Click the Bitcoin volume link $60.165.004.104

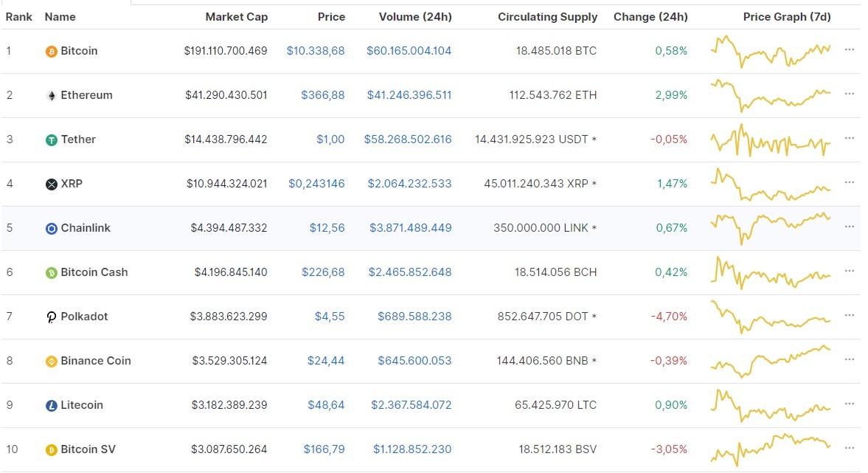pyautogui.click(x=409, y=51)
